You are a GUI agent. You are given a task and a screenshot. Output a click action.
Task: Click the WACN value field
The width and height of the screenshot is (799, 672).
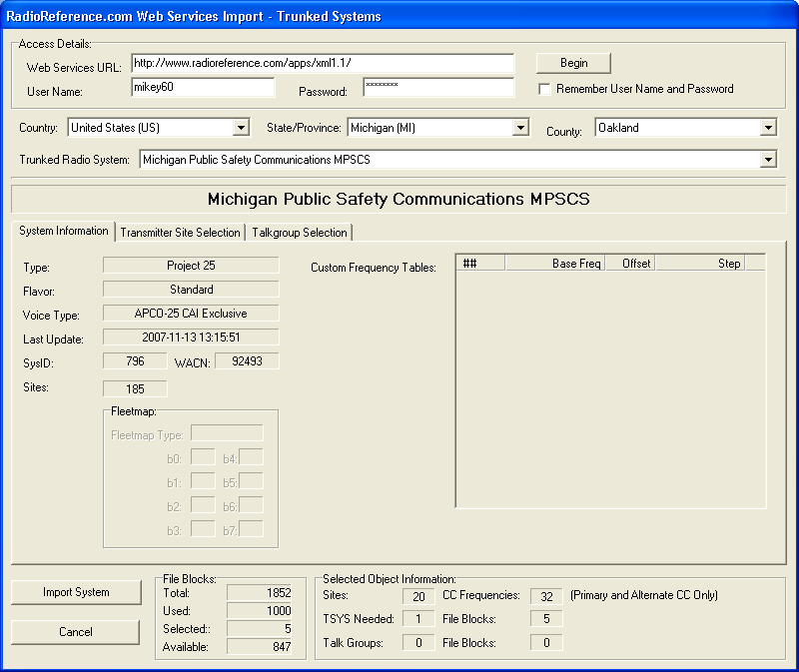coord(246,361)
